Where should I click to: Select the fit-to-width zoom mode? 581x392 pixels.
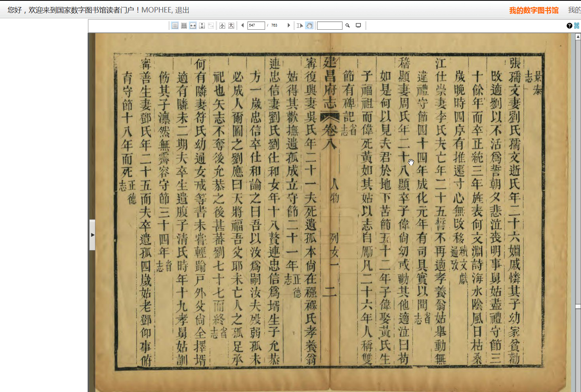click(x=193, y=25)
